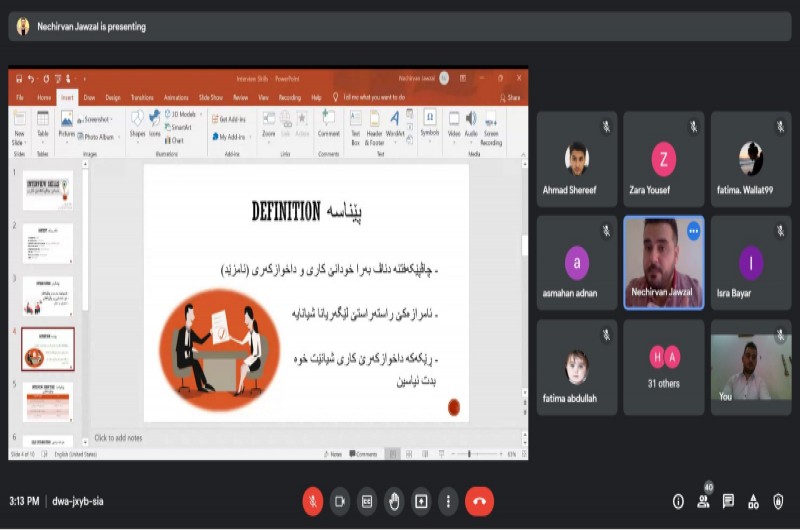Select Ahmad Shereef's participant tile
This screenshot has height=532, width=800.
click(x=576, y=160)
